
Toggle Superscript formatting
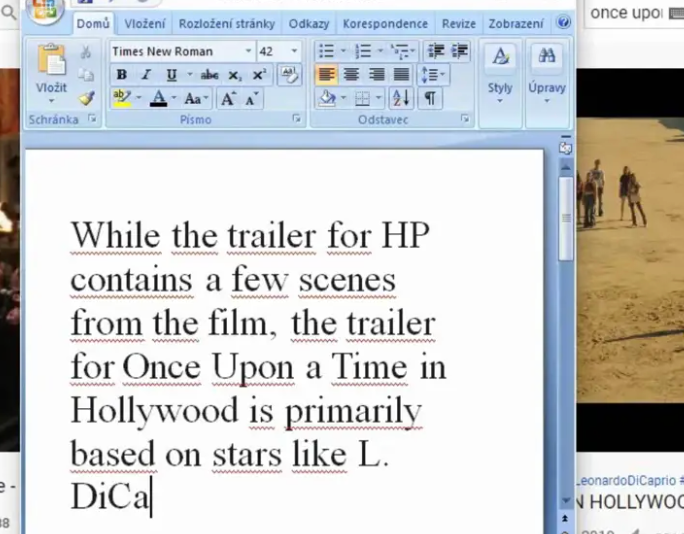click(259, 75)
